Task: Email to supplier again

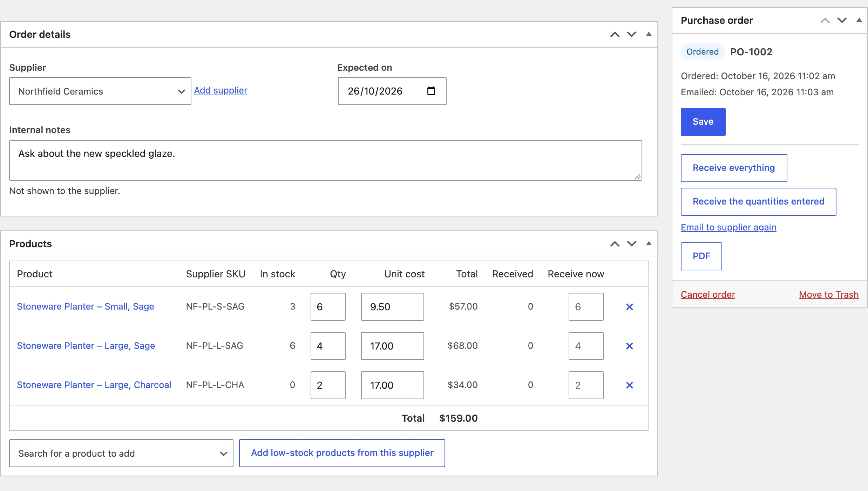Action: pos(728,227)
